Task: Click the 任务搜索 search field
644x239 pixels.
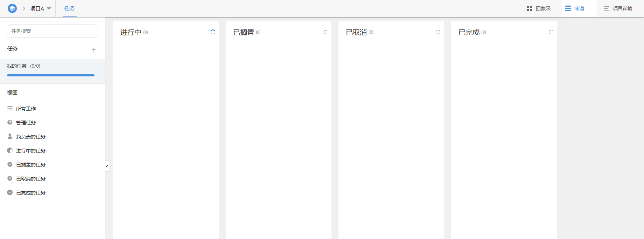Action: [52, 31]
